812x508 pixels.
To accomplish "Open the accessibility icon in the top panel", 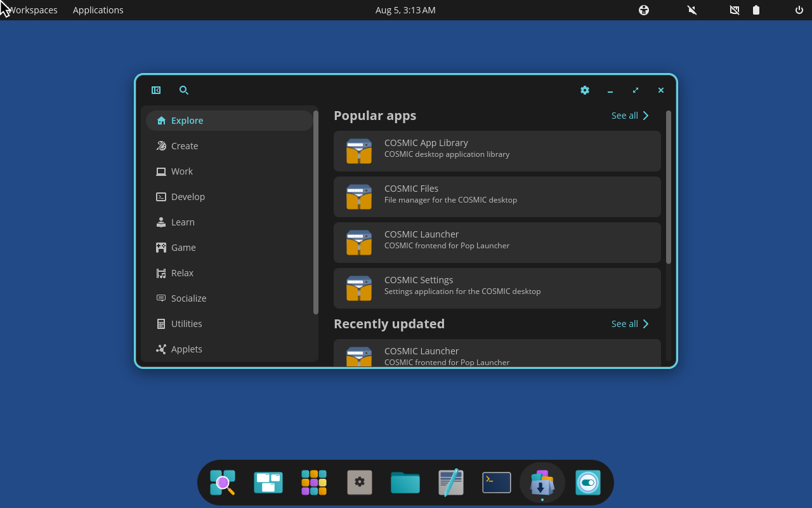I will [x=644, y=10].
